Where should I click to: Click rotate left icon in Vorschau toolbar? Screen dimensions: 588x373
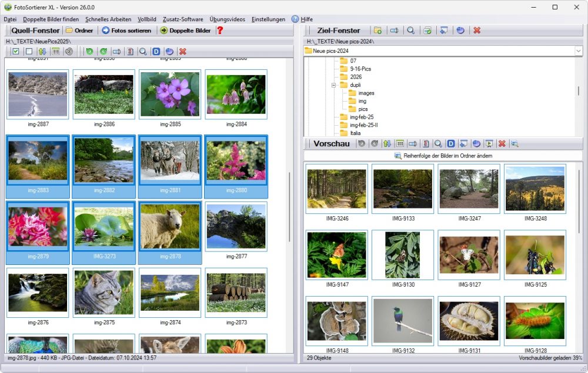(x=362, y=143)
